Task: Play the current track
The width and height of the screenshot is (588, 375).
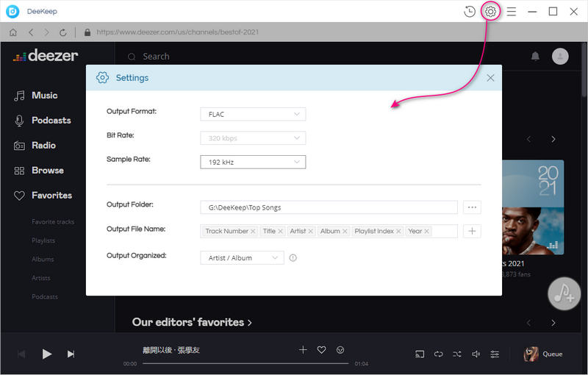Action: [46, 354]
